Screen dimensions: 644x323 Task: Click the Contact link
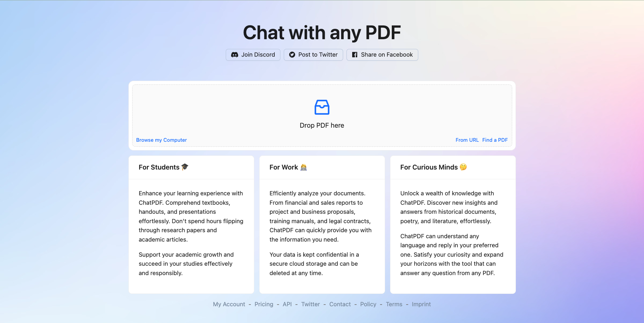pyautogui.click(x=340, y=304)
